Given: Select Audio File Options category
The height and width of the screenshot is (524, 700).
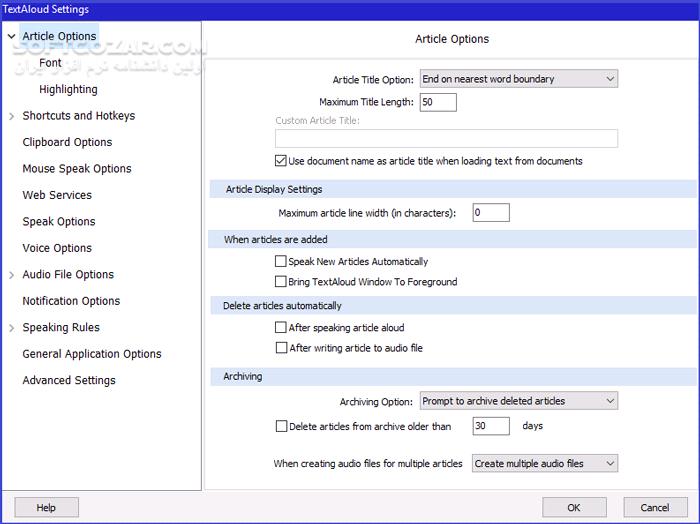Looking at the screenshot, I should point(68,274).
